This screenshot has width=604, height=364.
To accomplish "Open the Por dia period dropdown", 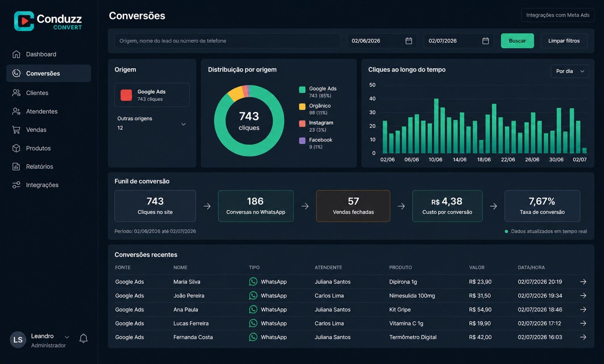I will point(570,71).
